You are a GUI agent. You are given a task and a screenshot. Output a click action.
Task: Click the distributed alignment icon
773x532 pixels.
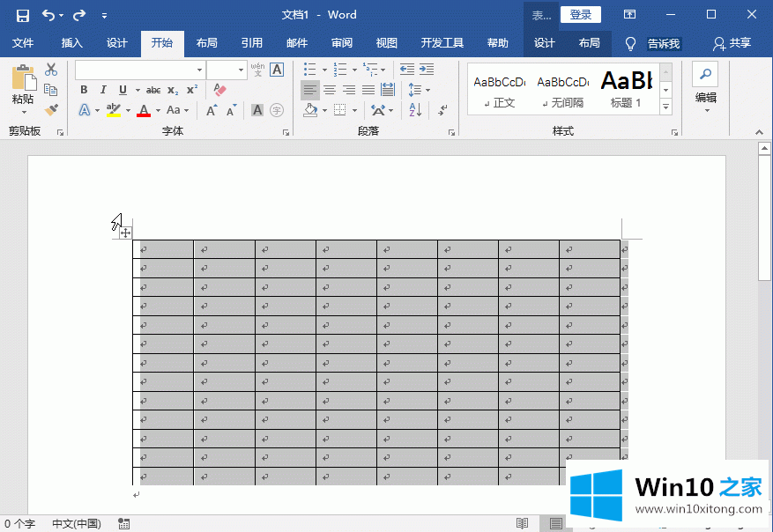point(388,90)
